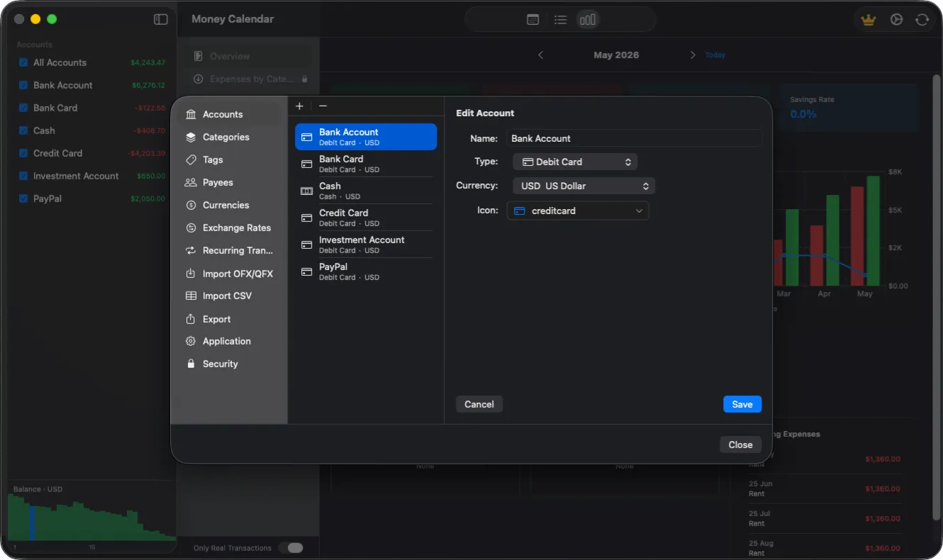Open the account Type dropdown
The image size is (943, 560).
(575, 162)
